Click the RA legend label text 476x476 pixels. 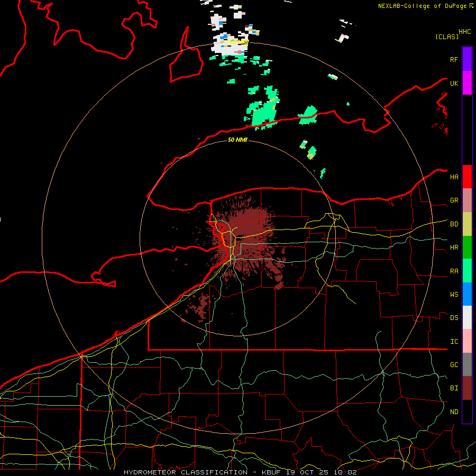point(454,271)
